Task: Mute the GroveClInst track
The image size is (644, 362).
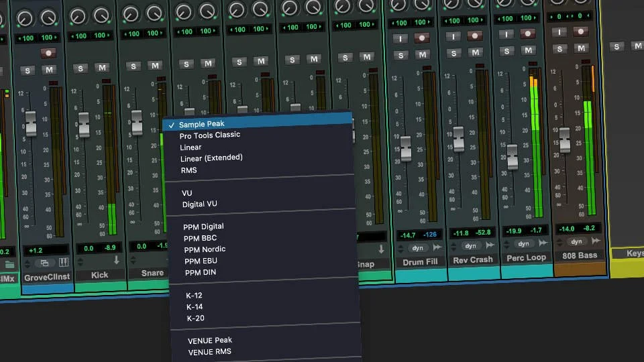Action: pyautogui.click(x=49, y=70)
